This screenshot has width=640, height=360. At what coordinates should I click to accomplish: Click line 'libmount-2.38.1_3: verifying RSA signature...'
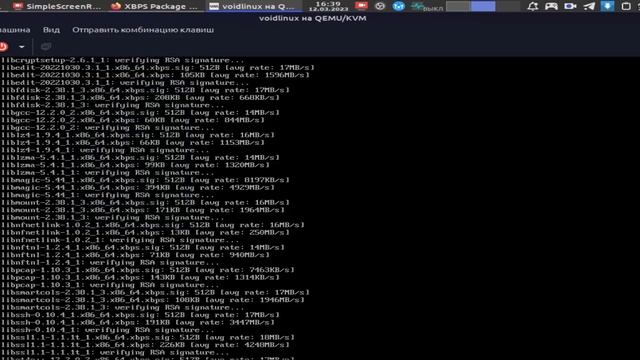coord(113,218)
